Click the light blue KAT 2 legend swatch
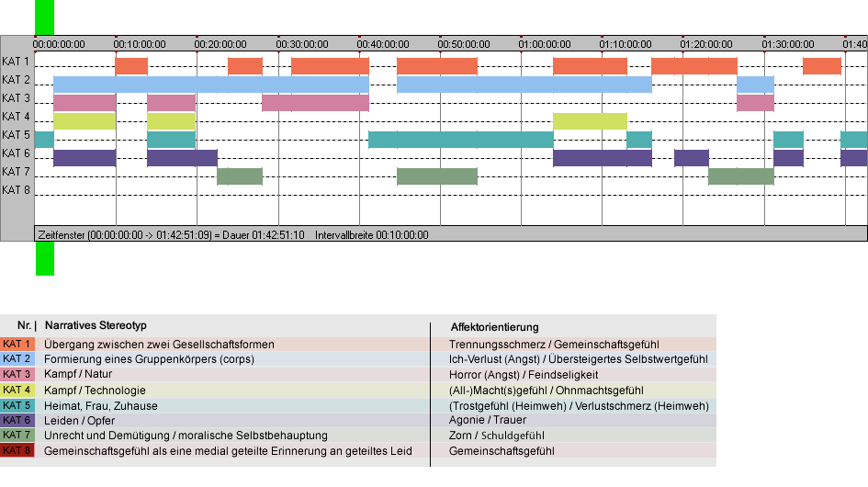 (x=17, y=359)
